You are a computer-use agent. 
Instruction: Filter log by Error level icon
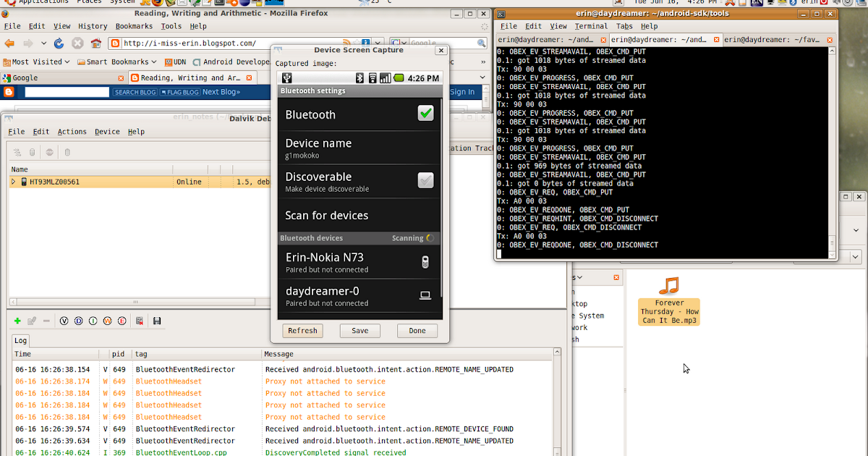point(122,321)
